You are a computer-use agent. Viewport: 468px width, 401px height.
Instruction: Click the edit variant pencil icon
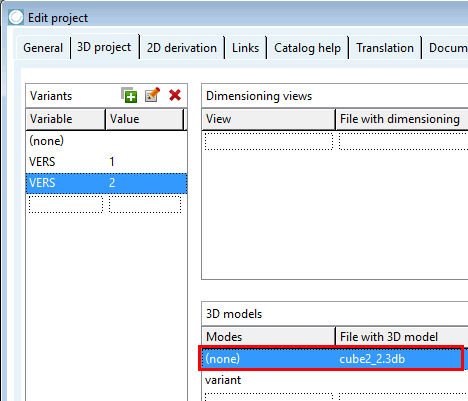coord(152,95)
